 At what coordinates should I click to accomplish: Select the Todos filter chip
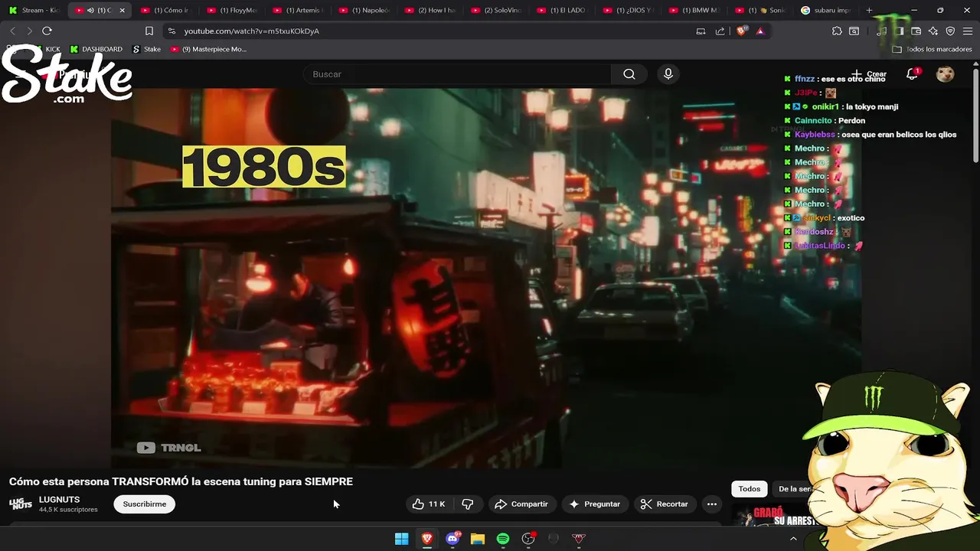click(x=750, y=489)
